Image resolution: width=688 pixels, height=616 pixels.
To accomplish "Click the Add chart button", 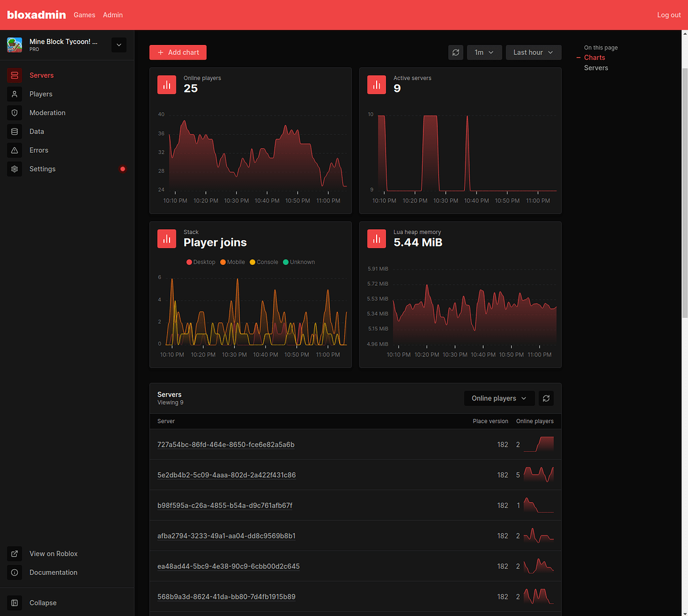I will (x=178, y=52).
